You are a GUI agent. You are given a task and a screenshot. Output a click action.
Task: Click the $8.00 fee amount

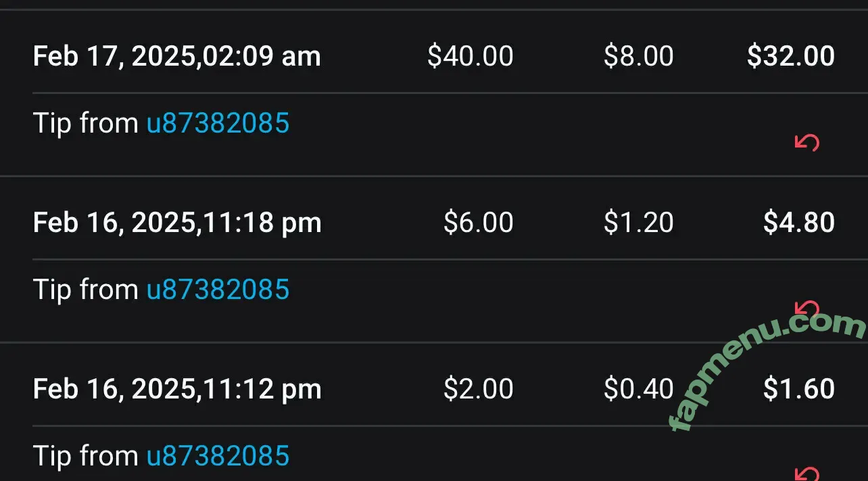pyautogui.click(x=638, y=56)
